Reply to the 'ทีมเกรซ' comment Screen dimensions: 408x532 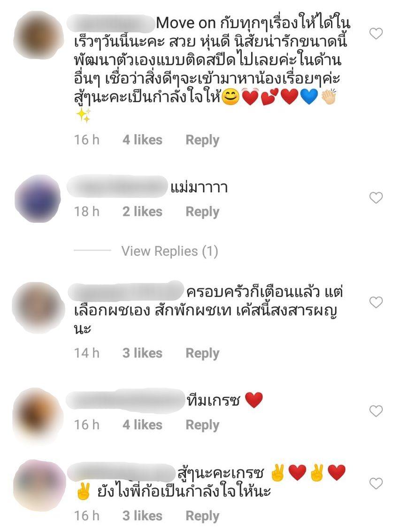202,425
